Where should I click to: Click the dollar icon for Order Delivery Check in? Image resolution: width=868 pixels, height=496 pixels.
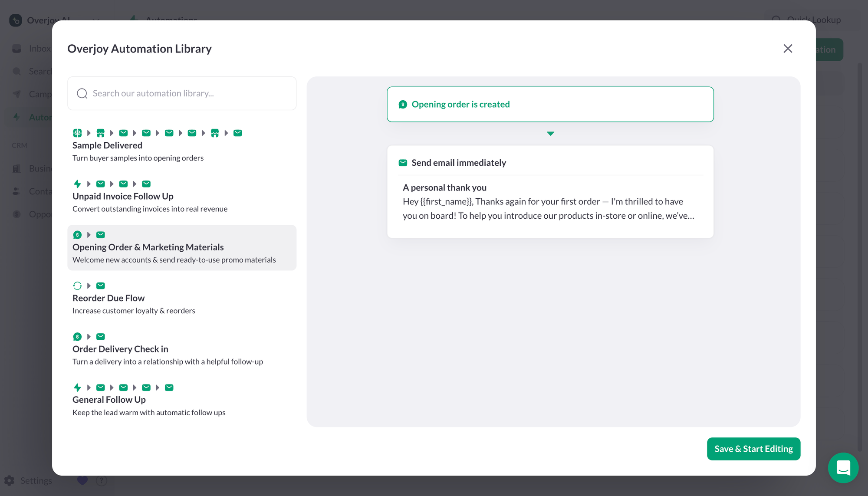[77, 336]
